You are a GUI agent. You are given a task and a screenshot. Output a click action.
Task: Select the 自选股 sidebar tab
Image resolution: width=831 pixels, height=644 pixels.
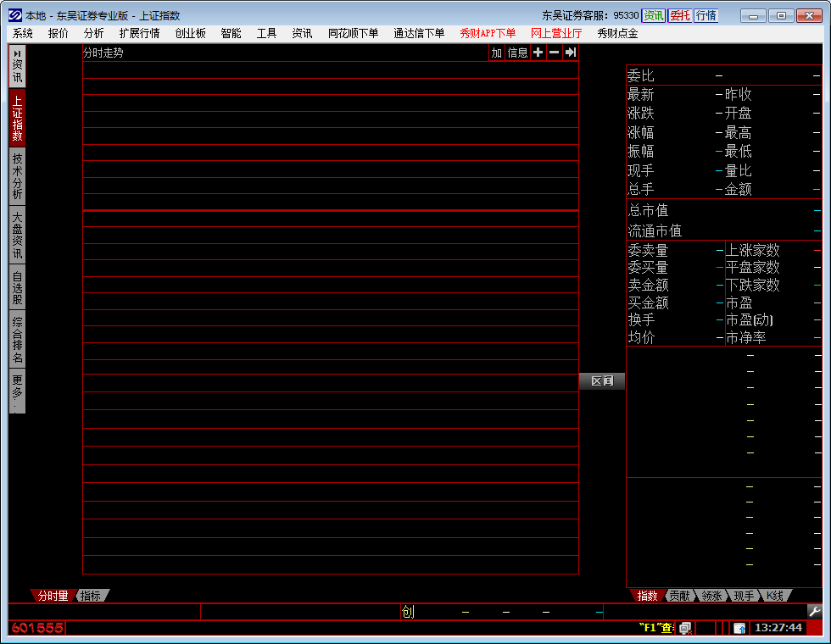pyautogui.click(x=17, y=288)
